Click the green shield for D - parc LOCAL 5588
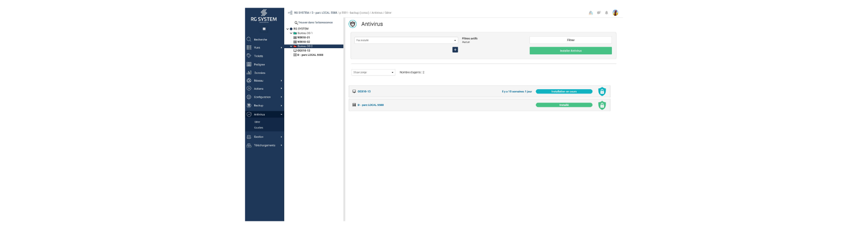The height and width of the screenshot is (229, 868). tap(602, 105)
